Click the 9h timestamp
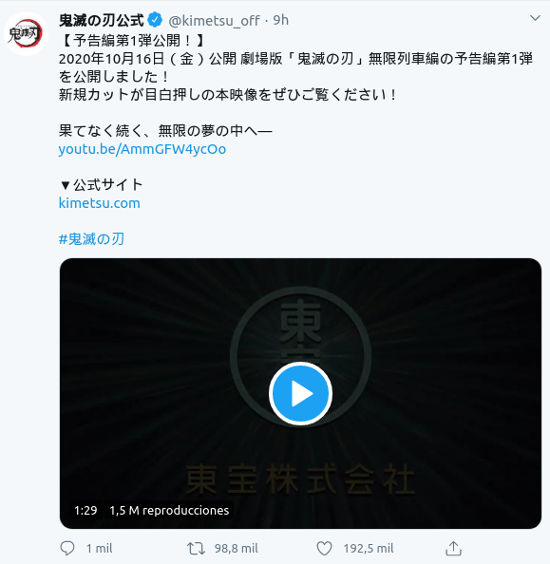Viewport: 550px width, 564px height. pyautogui.click(x=281, y=20)
